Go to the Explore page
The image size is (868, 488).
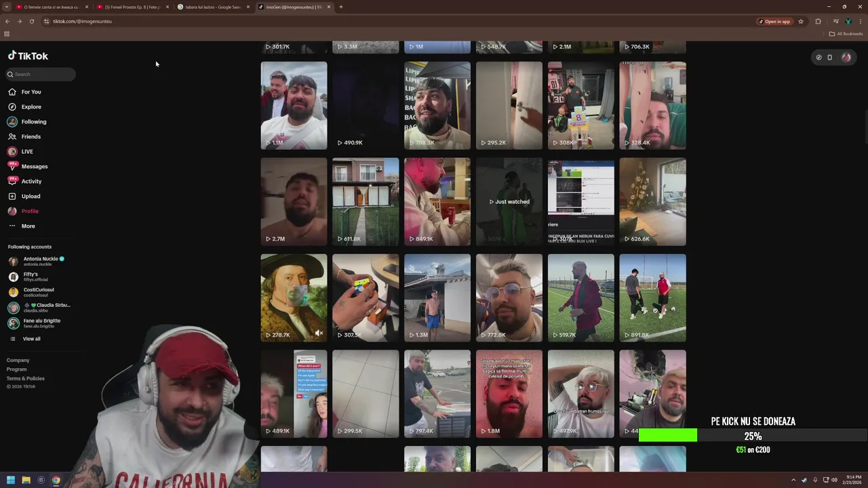25,106
